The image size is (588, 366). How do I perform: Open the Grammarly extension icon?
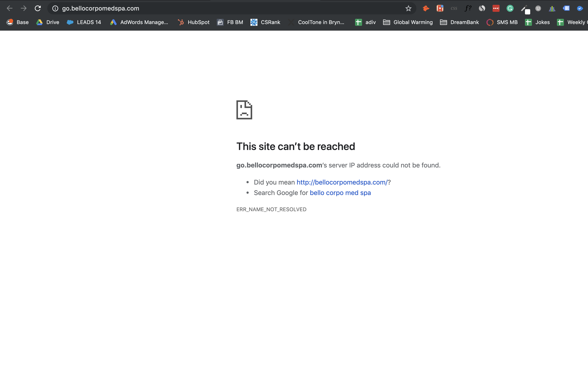click(510, 9)
